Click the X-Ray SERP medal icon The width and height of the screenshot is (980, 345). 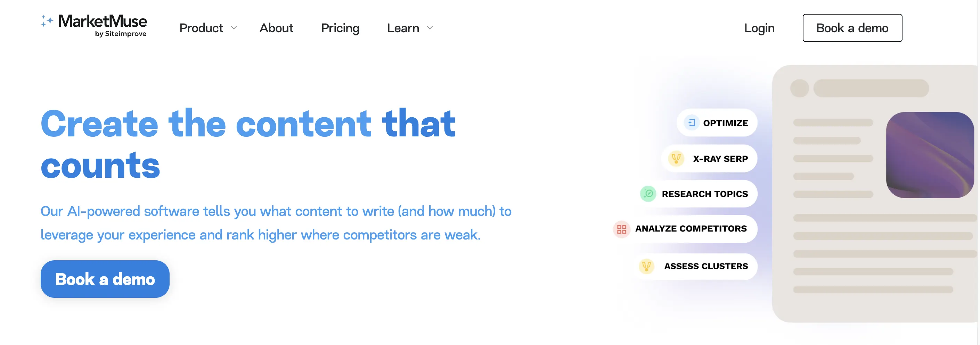coord(676,158)
